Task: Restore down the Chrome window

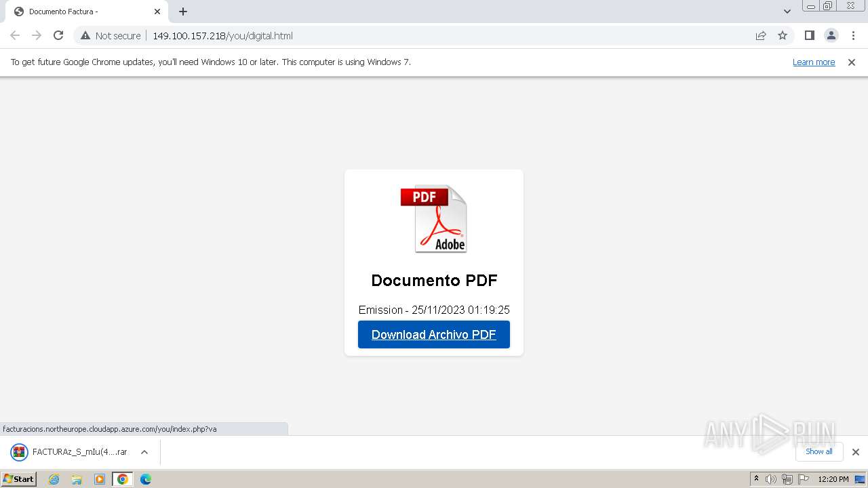Action: 828,6
